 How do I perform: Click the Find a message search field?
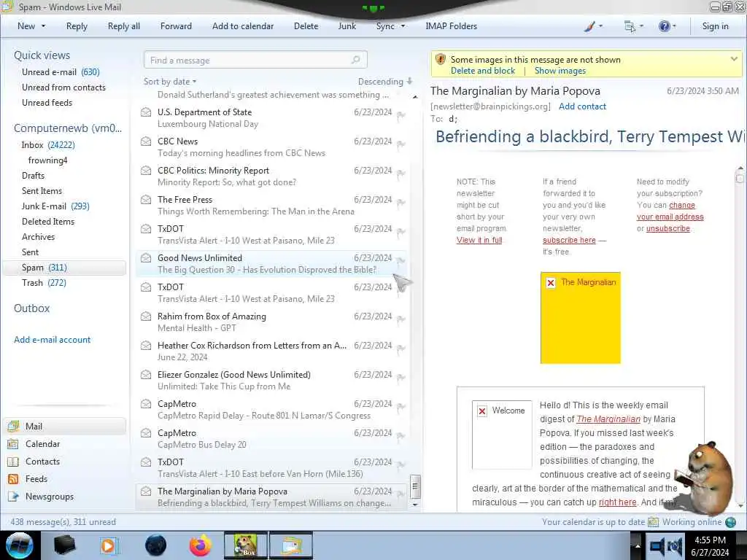pos(255,60)
